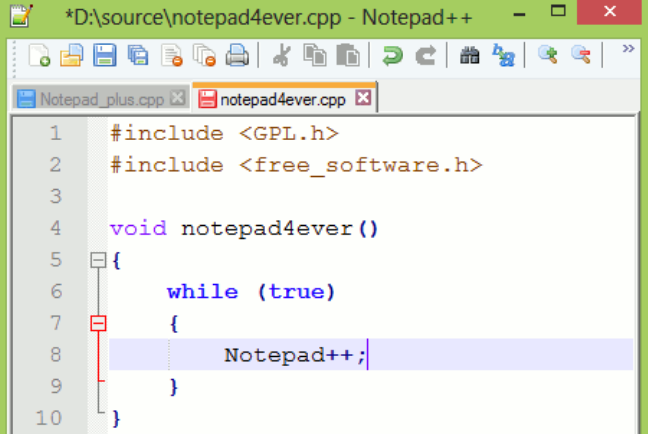Select the notepad4ever.cpp tab
This screenshot has width=648, height=434.
pyautogui.click(x=283, y=99)
